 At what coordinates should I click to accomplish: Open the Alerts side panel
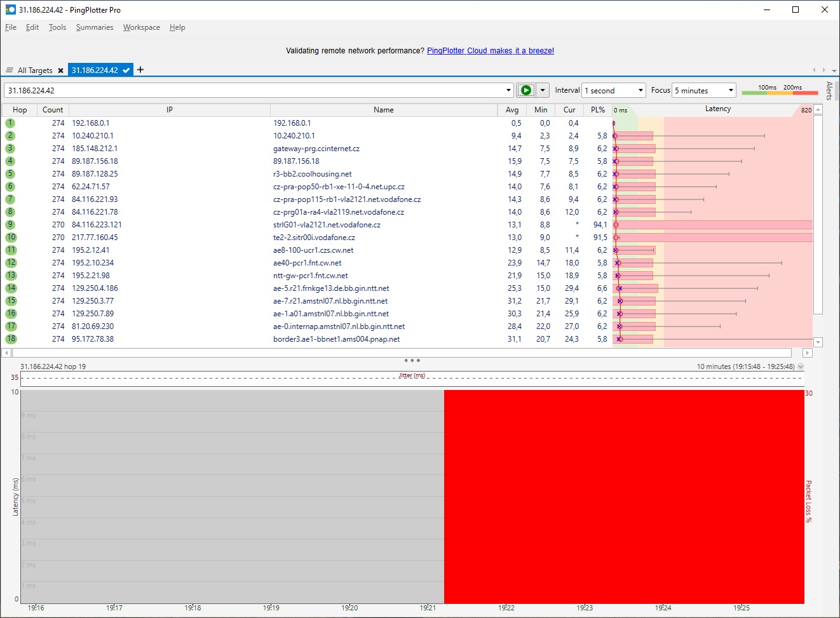tap(829, 91)
